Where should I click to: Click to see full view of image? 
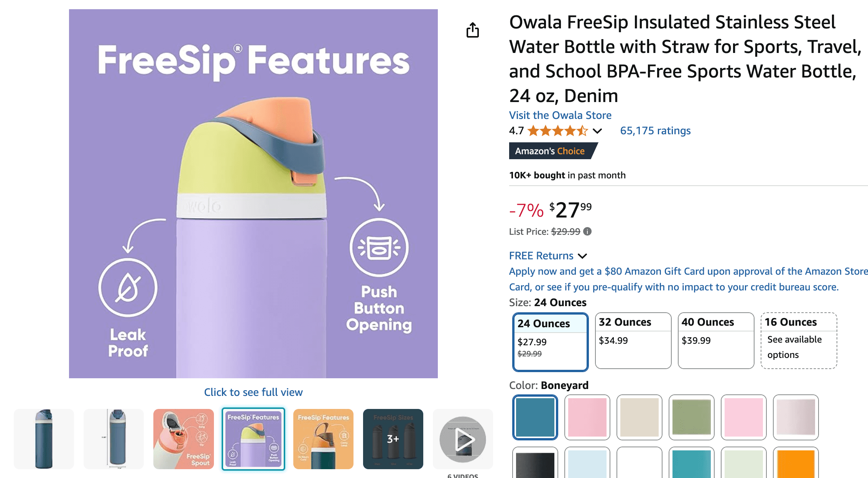tap(253, 392)
